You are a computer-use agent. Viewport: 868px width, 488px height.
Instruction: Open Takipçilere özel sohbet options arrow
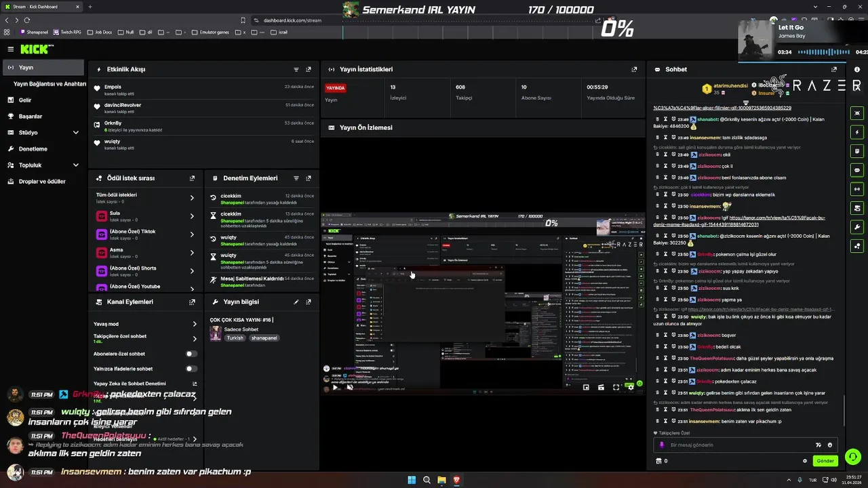click(x=194, y=338)
